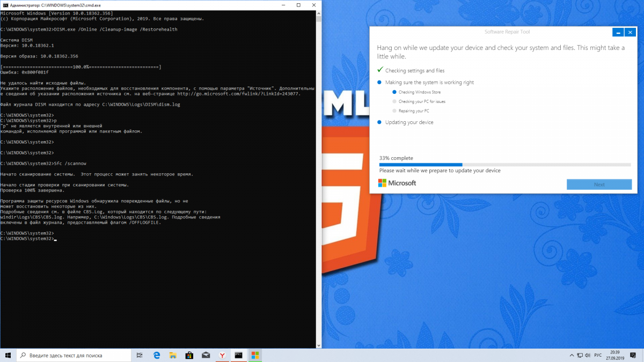This screenshot has height=362, width=644.
Task: Click the Next button in Repair Tool
Action: click(599, 184)
